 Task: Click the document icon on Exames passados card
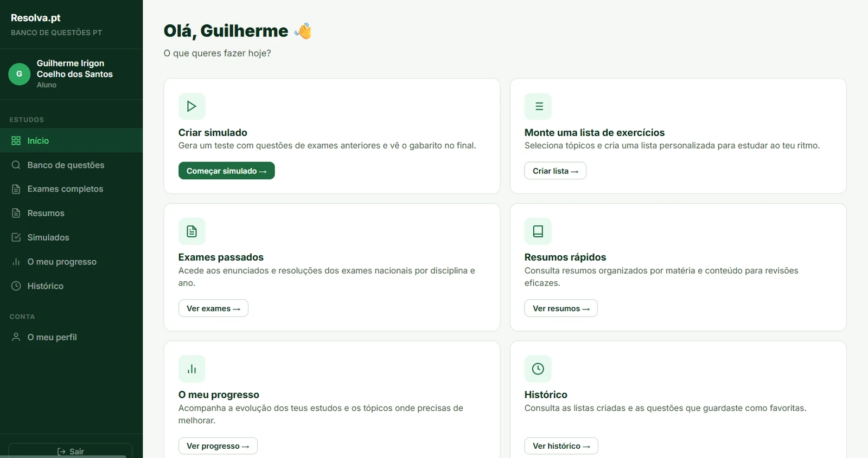pos(192,231)
